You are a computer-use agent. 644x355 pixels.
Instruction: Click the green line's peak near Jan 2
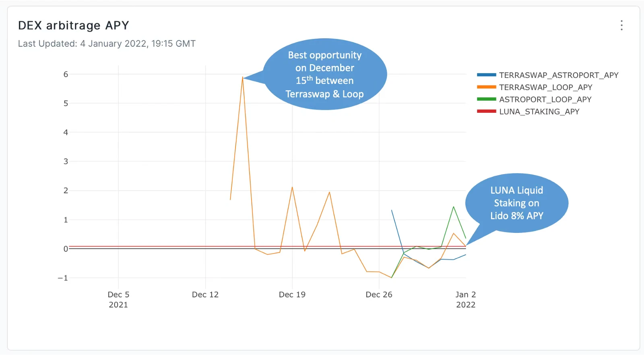tap(454, 207)
